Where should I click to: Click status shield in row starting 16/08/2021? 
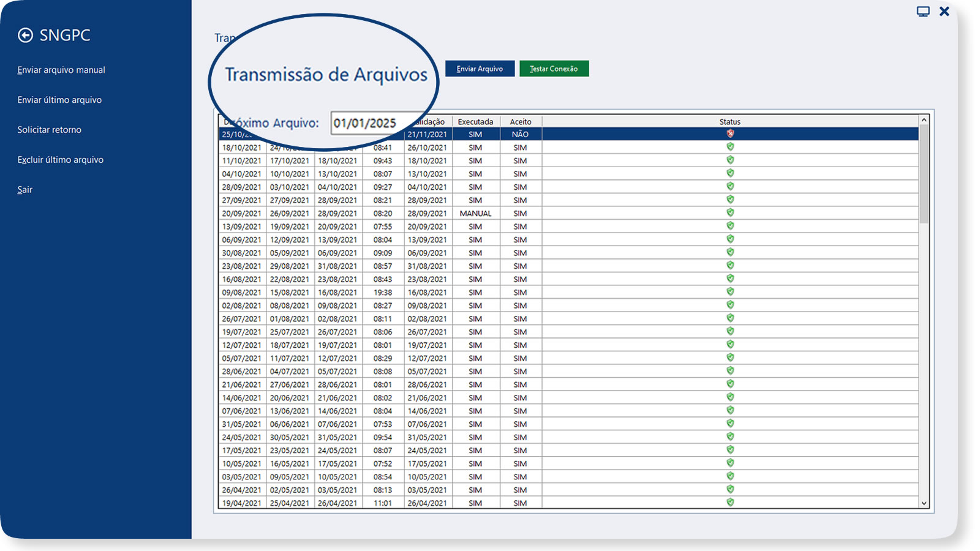730,279
